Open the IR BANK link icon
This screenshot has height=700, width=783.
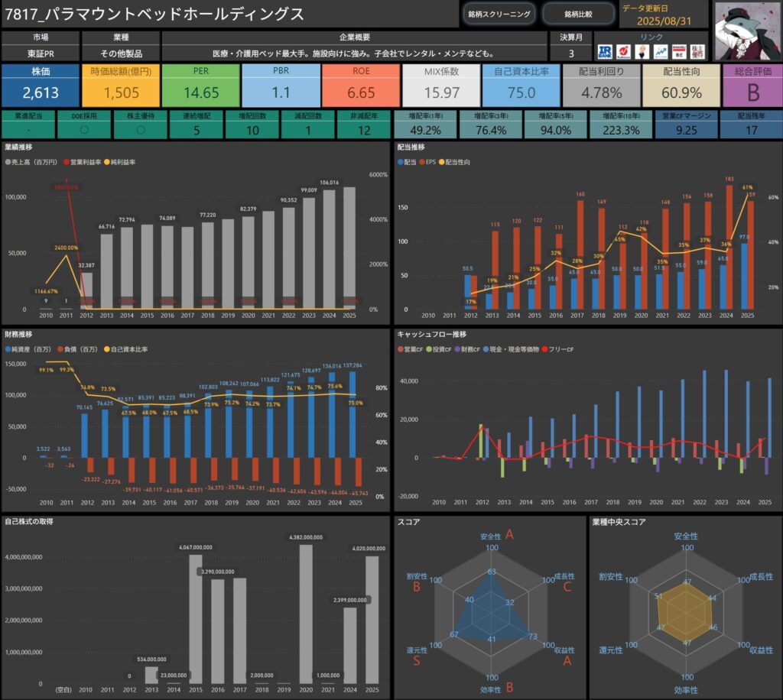pos(605,51)
